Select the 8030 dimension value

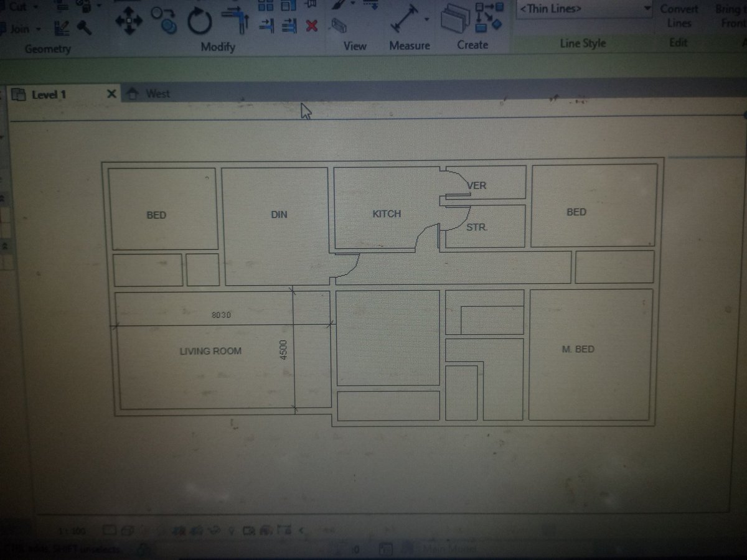click(x=221, y=315)
